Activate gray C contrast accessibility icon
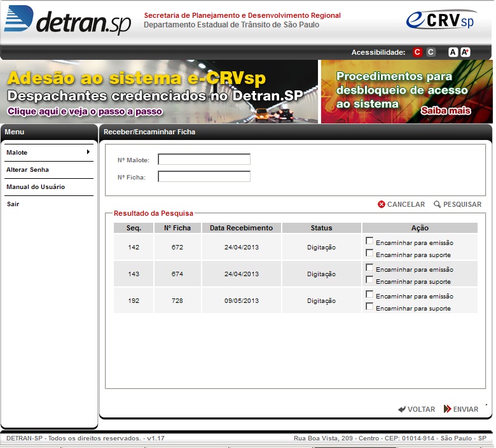This screenshot has height=448, width=496. tap(431, 52)
